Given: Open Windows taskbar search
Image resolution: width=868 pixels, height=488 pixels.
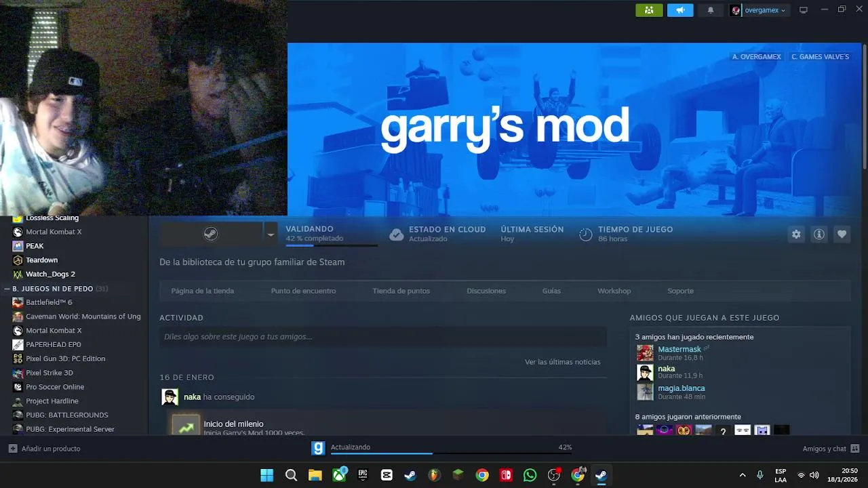Looking at the screenshot, I should pos(291,475).
